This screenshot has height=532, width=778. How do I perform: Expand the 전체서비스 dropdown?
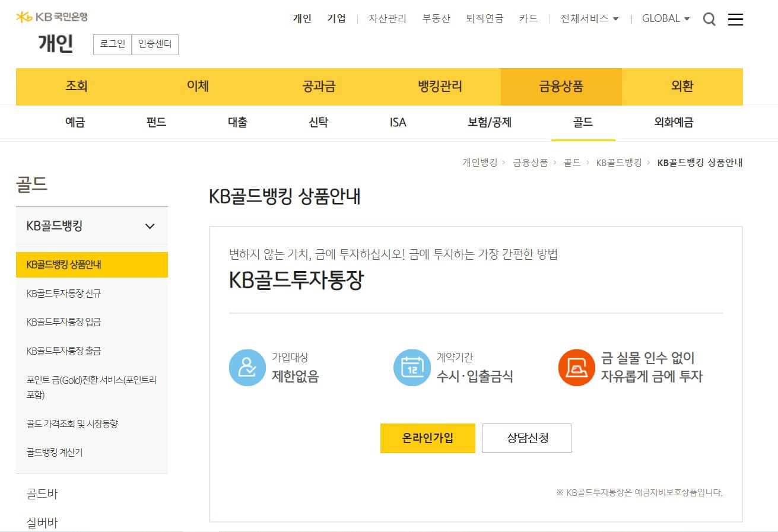pos(589,18)
